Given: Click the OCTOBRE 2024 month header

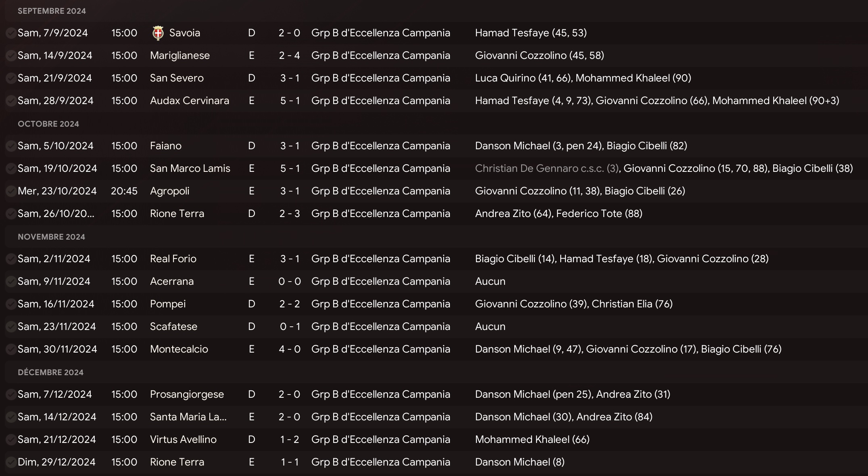Looking at the screenshot, I should click(48, 124).
